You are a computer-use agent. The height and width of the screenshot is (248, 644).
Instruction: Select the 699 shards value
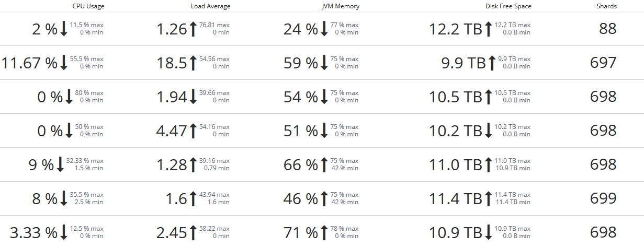[604, 198]
